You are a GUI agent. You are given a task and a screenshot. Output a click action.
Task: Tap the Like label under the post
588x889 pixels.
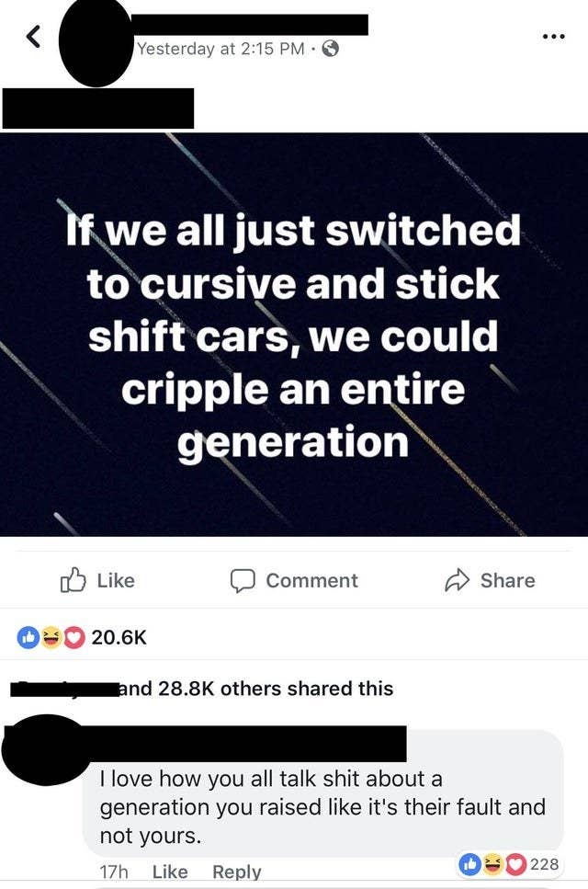(x=116, y=581)
